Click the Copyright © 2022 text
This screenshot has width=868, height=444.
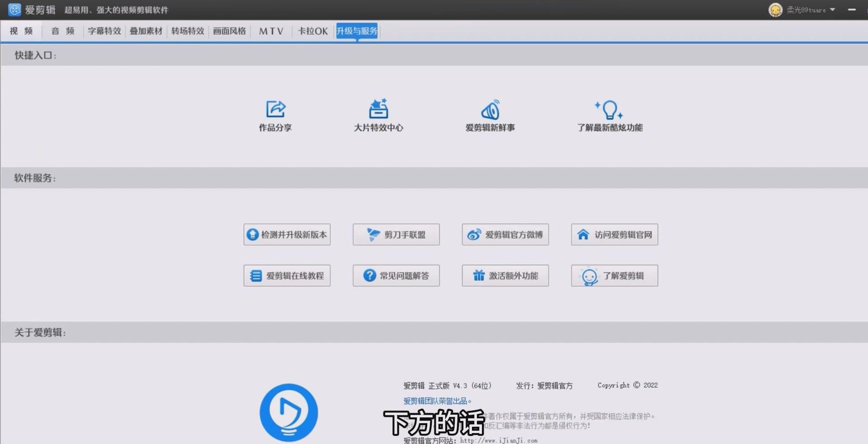pyautogui.click(x=627, y=385)
